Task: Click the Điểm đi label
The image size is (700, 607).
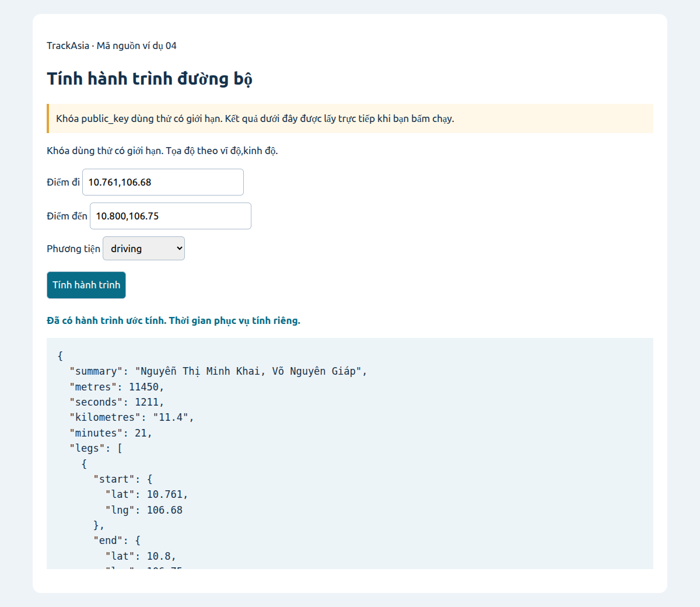Action: pos(63,182)
